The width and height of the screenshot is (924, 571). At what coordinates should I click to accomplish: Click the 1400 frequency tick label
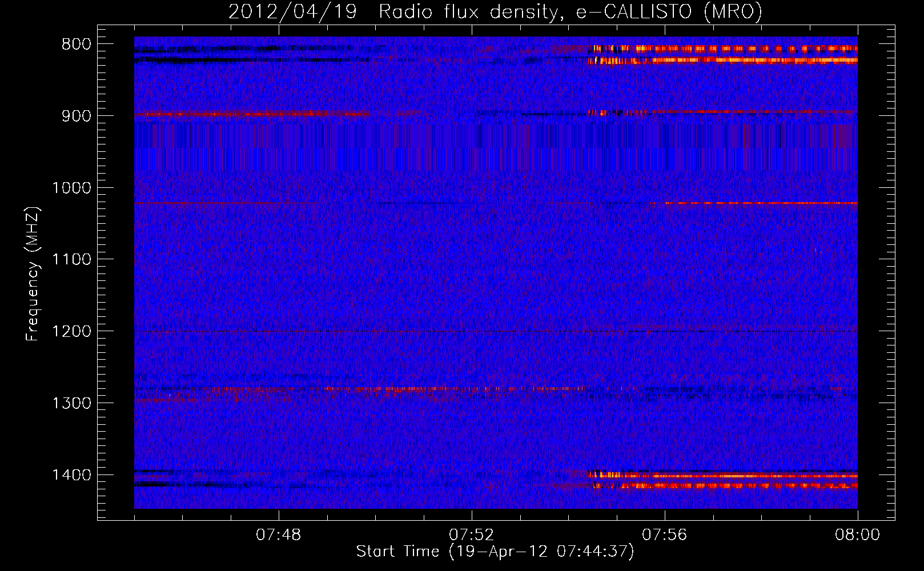point(71,475)
